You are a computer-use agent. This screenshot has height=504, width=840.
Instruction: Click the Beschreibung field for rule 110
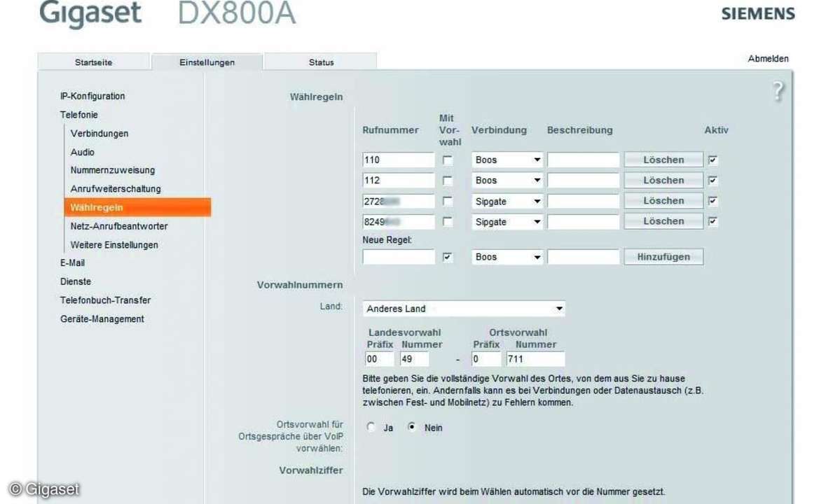tap(583, 160)
